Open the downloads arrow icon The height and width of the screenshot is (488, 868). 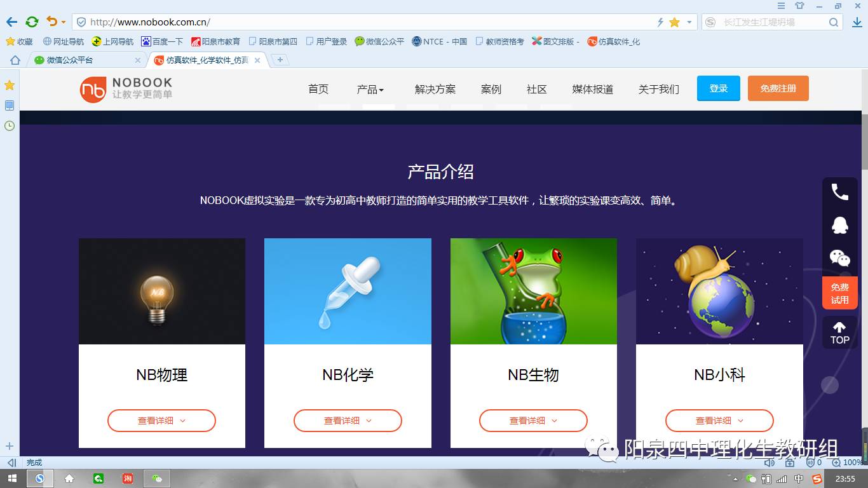click(856, 22)
